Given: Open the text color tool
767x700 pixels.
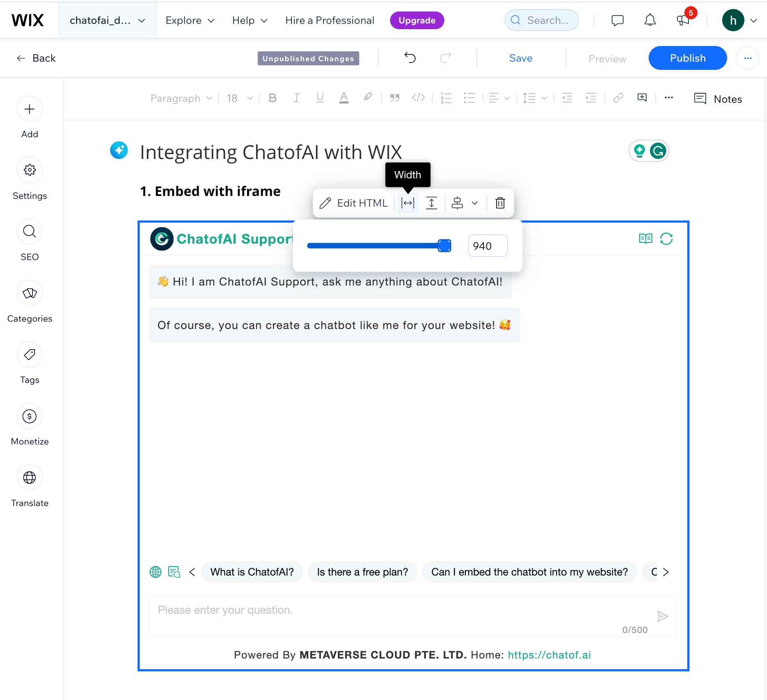Looking at the screenshot, I should [x=344, y=98].
